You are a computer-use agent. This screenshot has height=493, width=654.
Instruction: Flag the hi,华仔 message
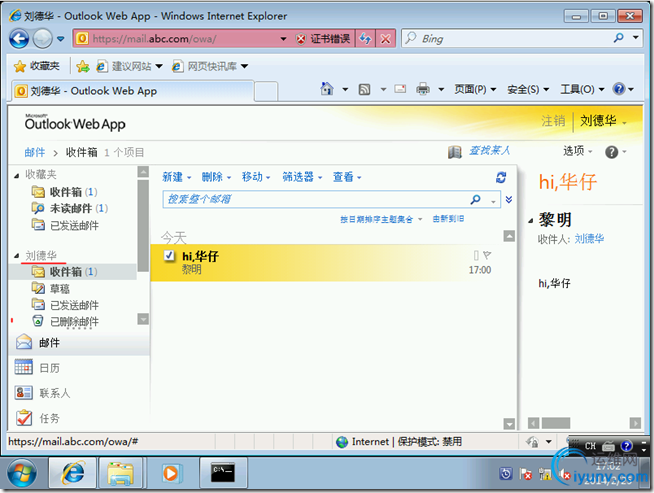pyautogui.click(x=487, y=254)
